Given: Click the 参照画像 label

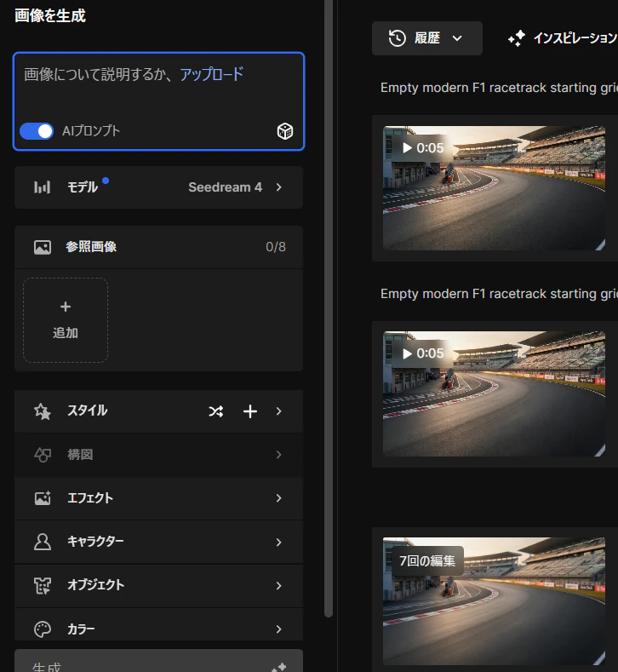Looking at the screenshot, I should point(91,247).
